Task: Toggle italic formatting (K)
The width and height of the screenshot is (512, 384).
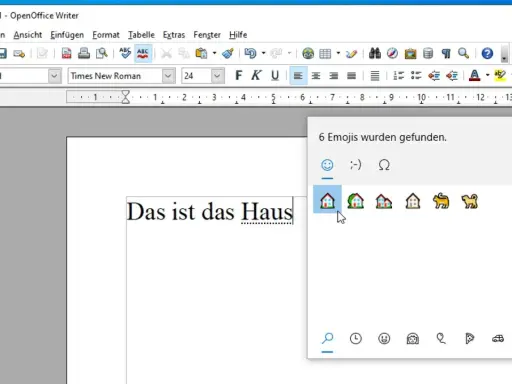Action: click(256, 76)
